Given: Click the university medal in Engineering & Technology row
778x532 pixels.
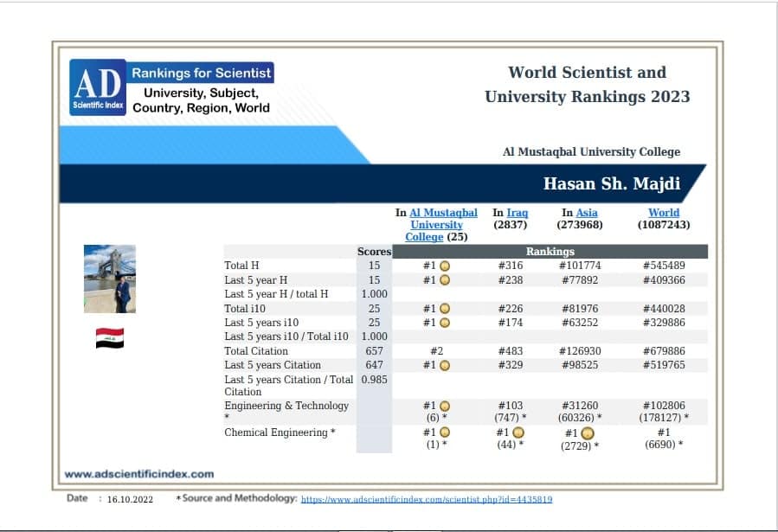Looking at the screenshot, I should tap(445, 406).
